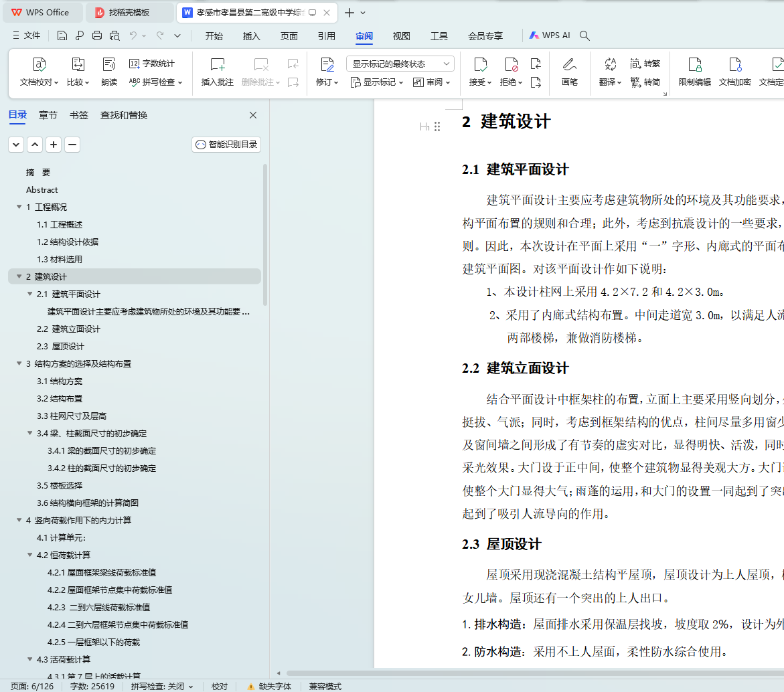Image resolution: width=784 pixels, height=692 pixels.
Task: Collapse the 2.1 建筑平面设计 outline node
Action: pyautogui.click(x=29, y=294)
